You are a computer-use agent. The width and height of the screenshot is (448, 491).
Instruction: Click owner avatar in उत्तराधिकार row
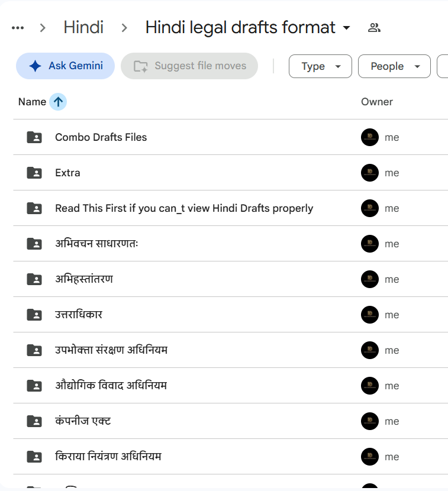[370, 315]
